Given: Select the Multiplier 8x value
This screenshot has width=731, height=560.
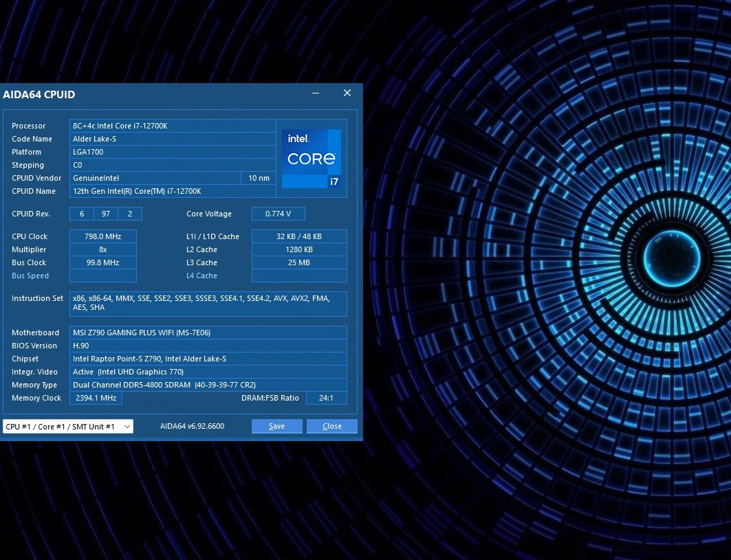Looking at the screenshot, I should (x=102, y=249).
